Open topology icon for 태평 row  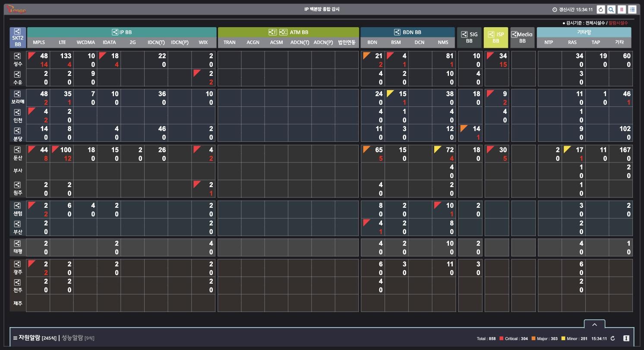pyautogui.click(x=18, y=244)
